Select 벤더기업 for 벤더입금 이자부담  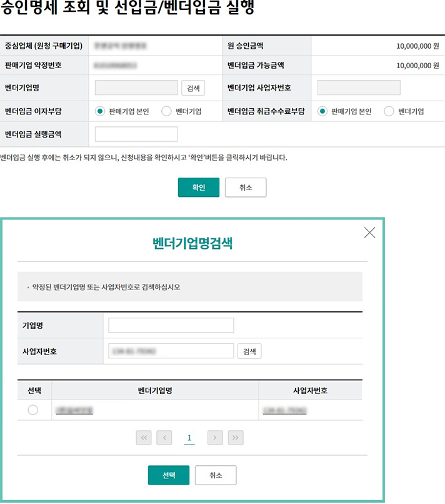[166, 111]
